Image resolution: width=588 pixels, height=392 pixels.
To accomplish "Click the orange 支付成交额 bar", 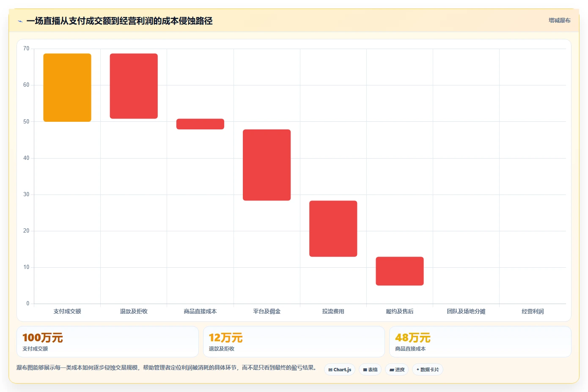I will 67,88.
